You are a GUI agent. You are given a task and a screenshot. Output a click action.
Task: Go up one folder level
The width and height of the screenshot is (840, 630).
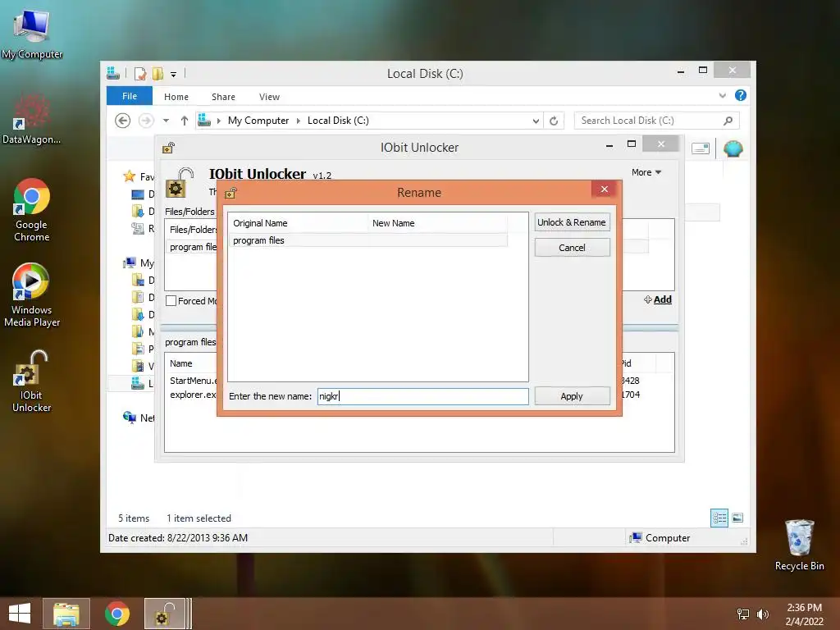[x=185, y=121]
